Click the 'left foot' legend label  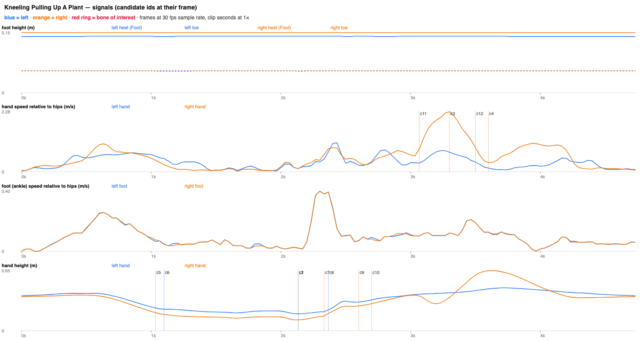point(119,186)
